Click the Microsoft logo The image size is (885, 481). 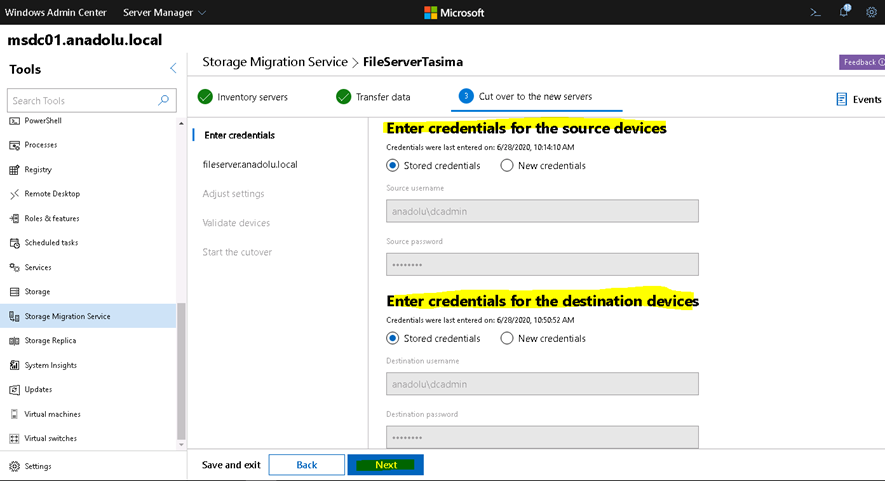454,12
